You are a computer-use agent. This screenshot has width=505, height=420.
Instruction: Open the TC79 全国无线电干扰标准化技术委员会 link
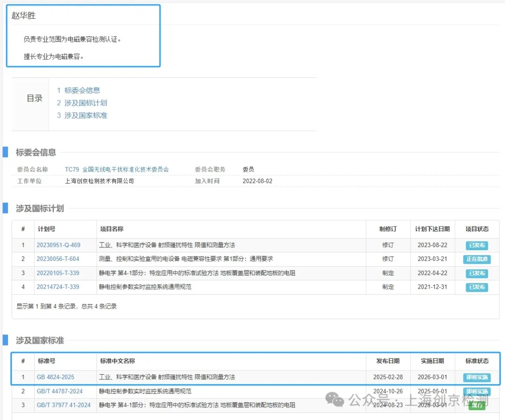coord(116,169)
